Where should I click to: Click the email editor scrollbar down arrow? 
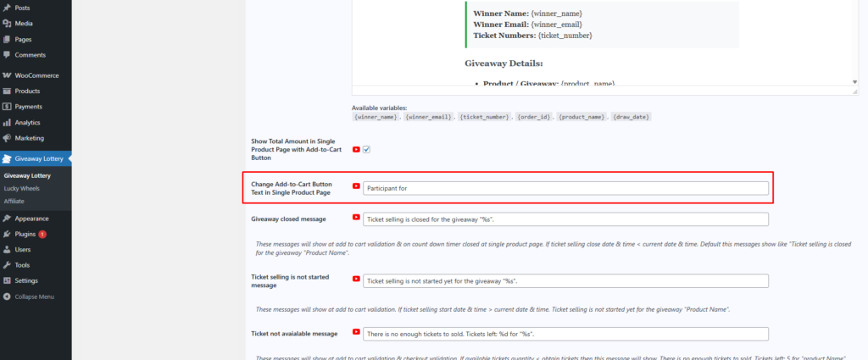click(x=854, y=82)
